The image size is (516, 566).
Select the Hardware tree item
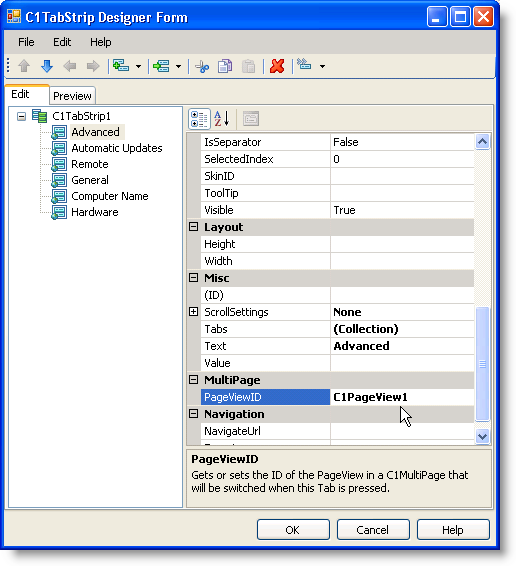(95, 212)
